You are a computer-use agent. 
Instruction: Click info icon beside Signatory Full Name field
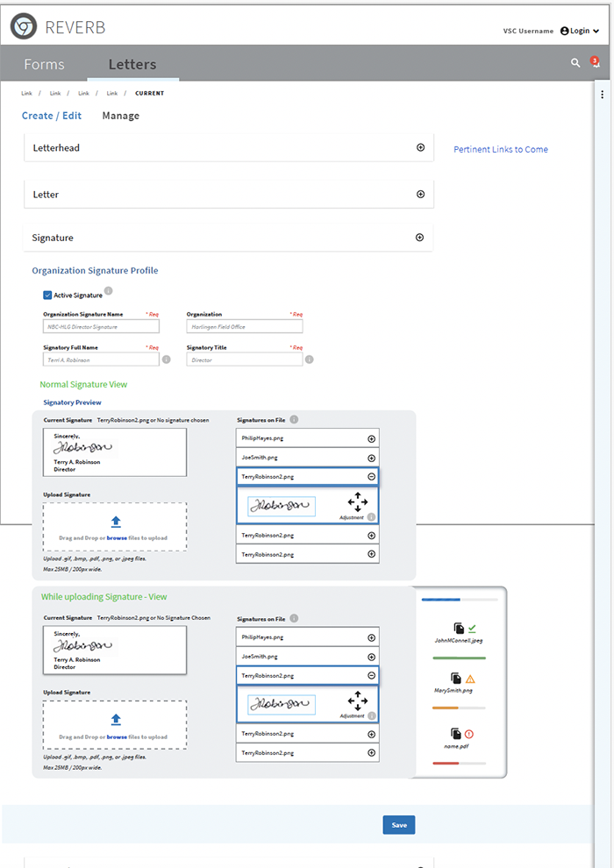click(x=166, y=359)
